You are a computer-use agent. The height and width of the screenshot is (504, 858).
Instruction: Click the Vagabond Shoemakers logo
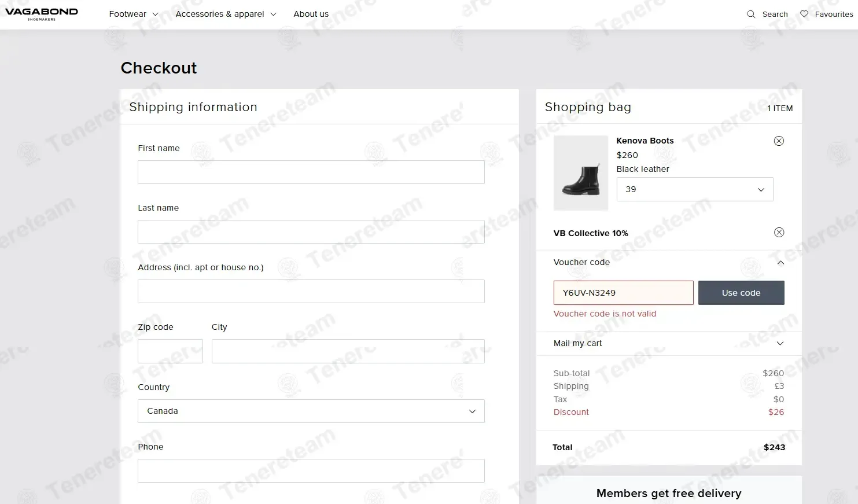(x=42, y=14)
